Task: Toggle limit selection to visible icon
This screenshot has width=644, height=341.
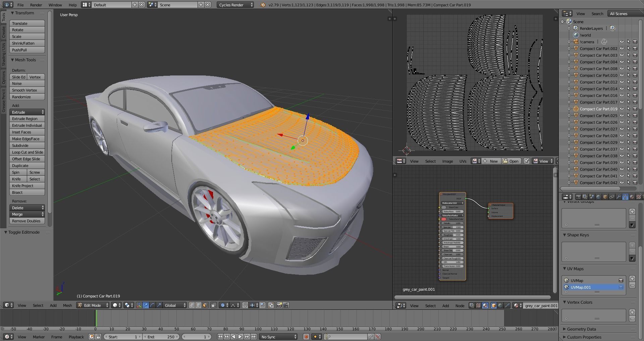Action: (x=213, y=305)
